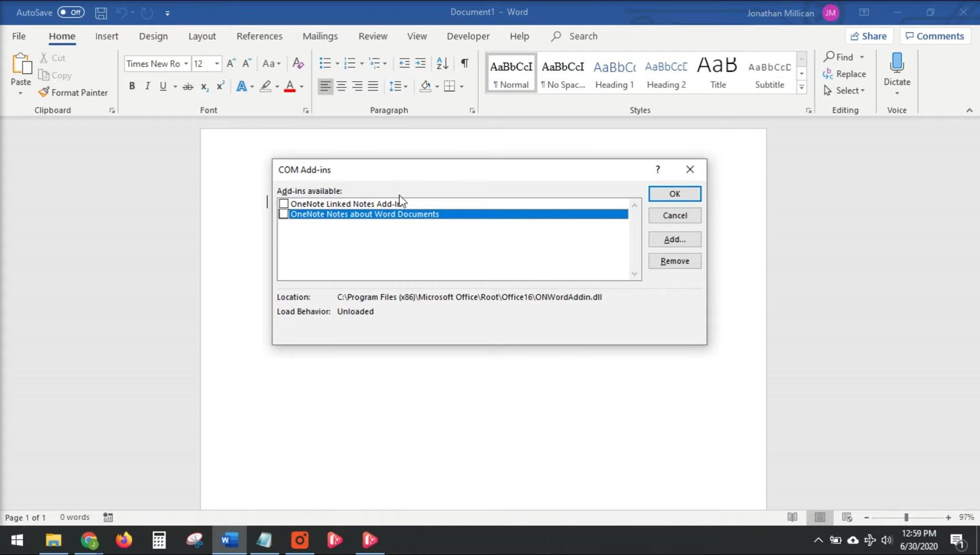This screenshot has height=555, width=980.
Task: Open the Review tab
Action: tap(373, 36)
